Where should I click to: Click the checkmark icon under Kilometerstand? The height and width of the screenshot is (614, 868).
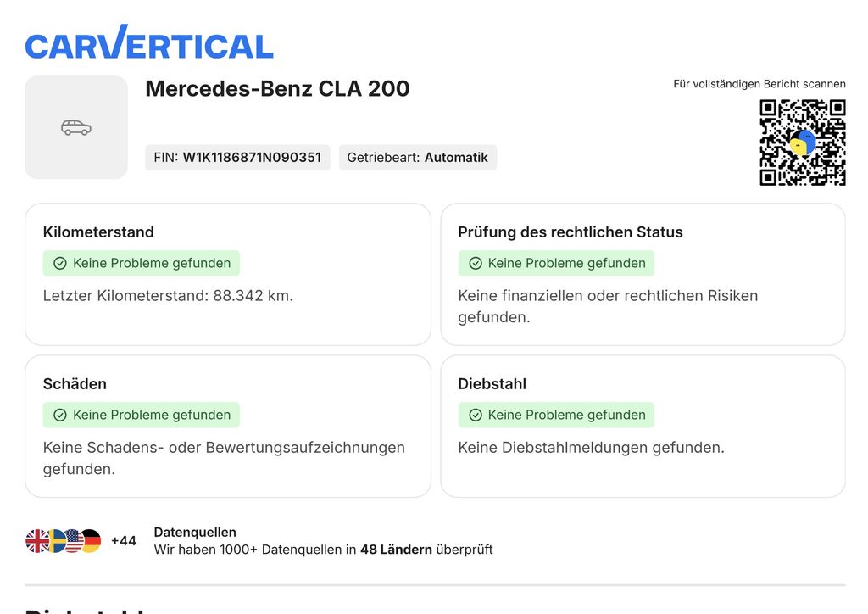(x=60, y=263)
